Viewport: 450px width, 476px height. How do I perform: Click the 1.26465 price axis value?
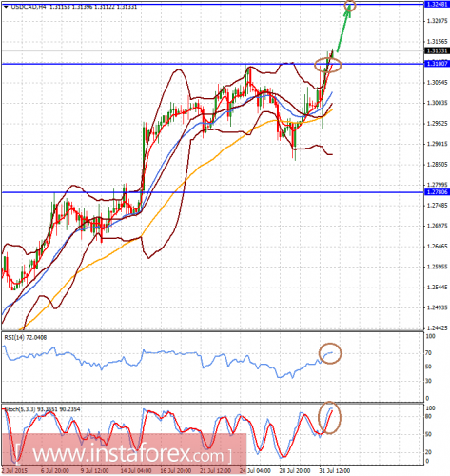[438, 246]
